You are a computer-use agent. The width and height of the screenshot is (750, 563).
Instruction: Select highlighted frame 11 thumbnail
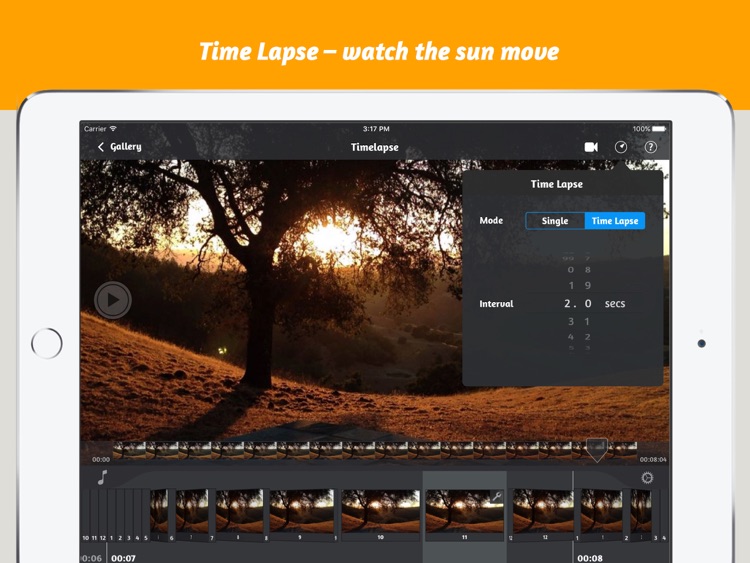464,512
